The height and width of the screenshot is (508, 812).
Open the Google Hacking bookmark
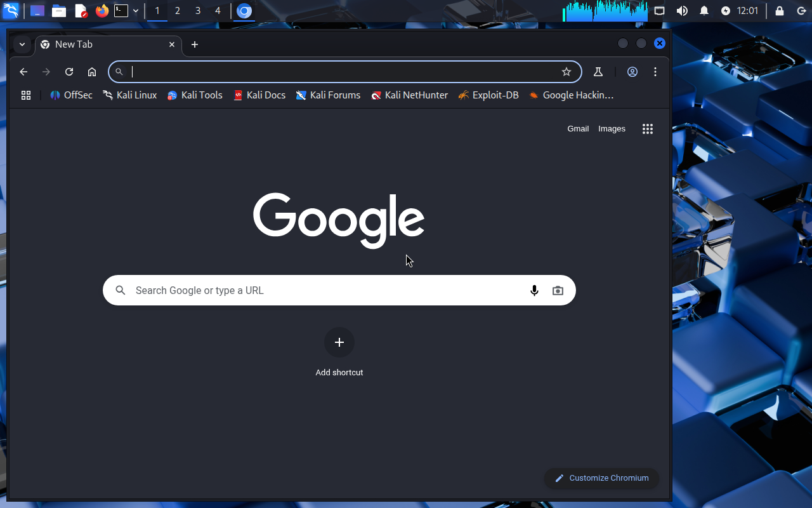pos(572,95)
